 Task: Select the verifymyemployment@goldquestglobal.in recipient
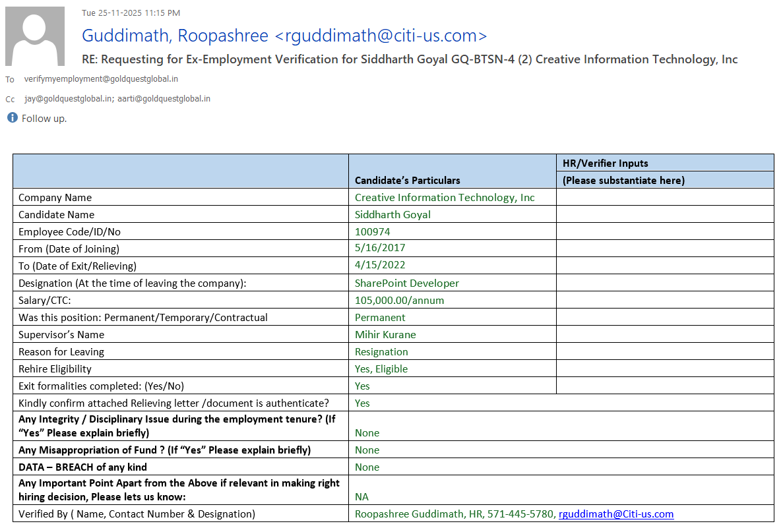pyautogui.click(x=101, y=79)
